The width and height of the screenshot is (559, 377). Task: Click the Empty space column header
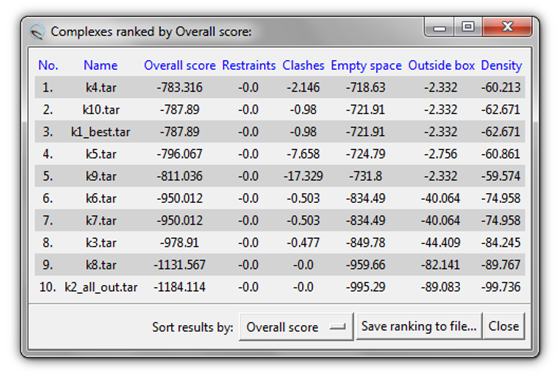[366, 66]
